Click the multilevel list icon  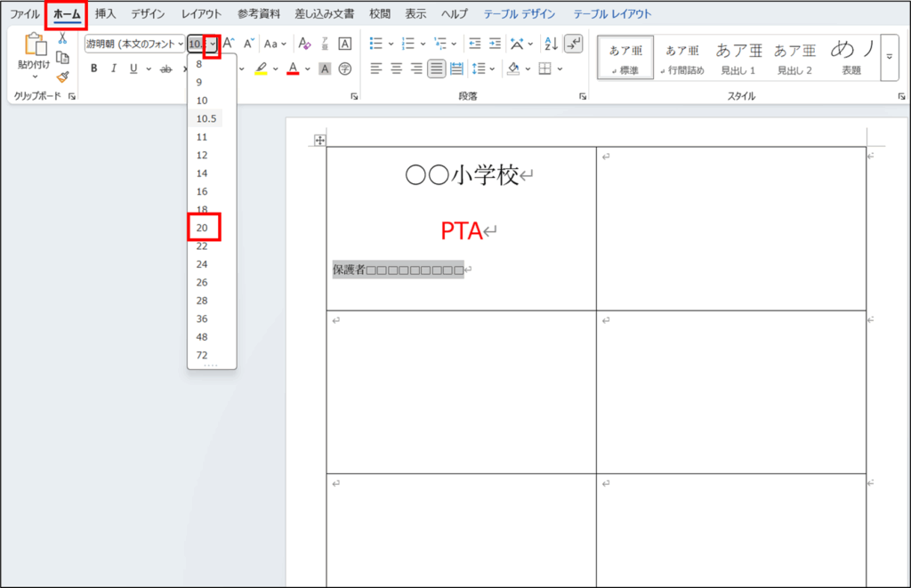(440, 44)
